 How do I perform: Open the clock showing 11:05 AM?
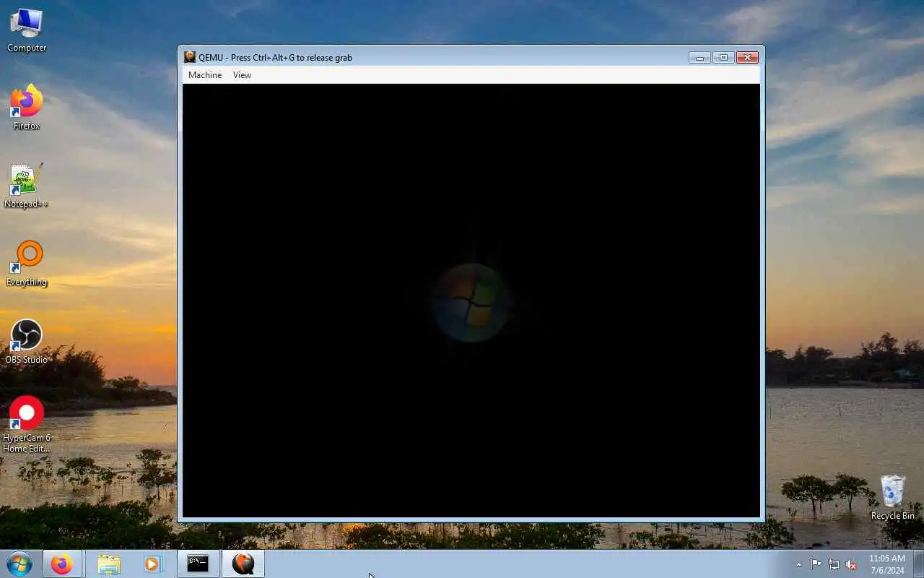click(x=886, y=564)
